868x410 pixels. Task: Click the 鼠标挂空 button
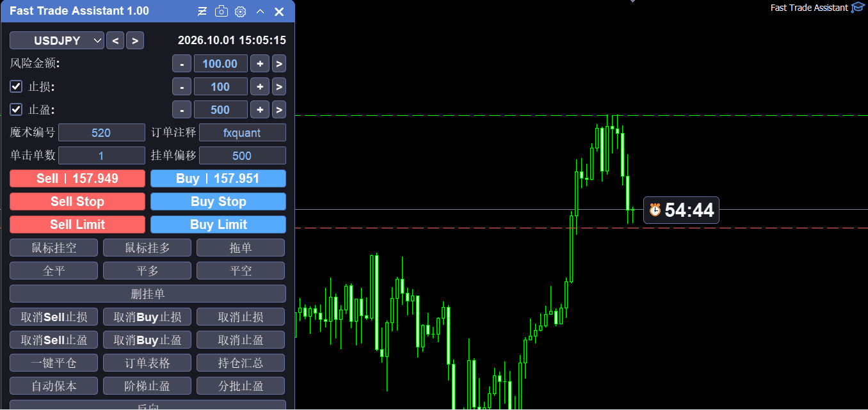pyautogui.click(x=54, y=248)
